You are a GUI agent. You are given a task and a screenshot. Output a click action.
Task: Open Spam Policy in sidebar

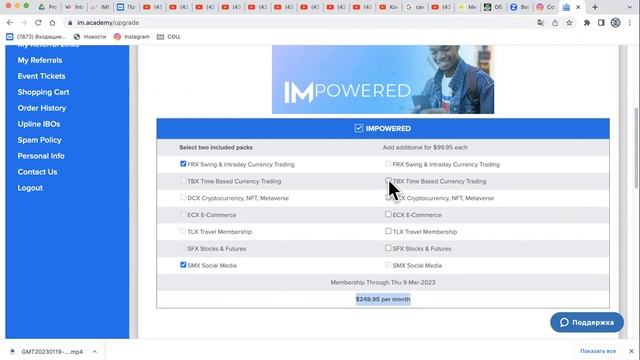pos(39,140)
